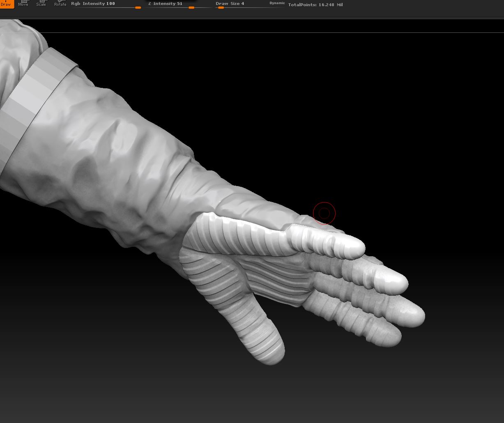Choose the Rotate transform tool

[x=60, y=4]
